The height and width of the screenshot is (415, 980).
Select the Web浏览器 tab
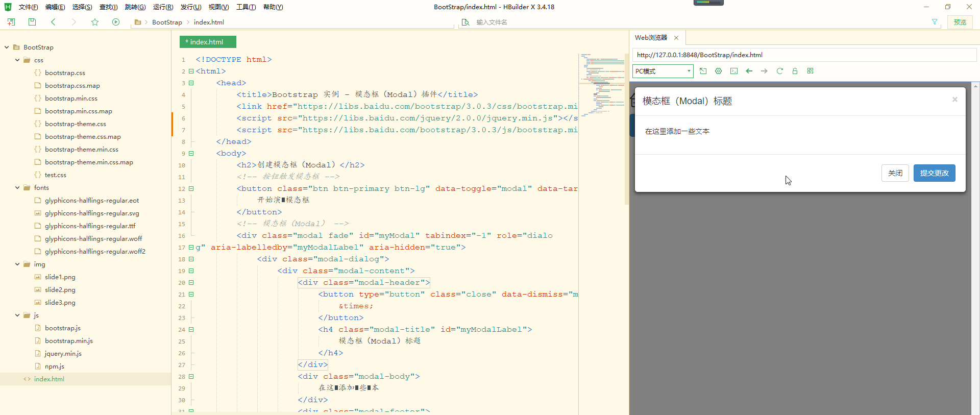(x=651, y=38)
